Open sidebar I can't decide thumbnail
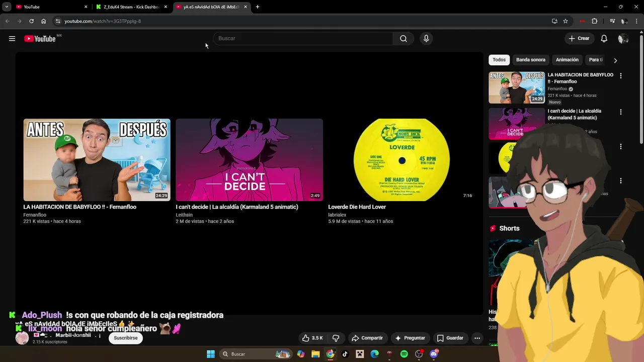Image resolution: width=644 pixels, height=362 pixels. coord(517,124)
